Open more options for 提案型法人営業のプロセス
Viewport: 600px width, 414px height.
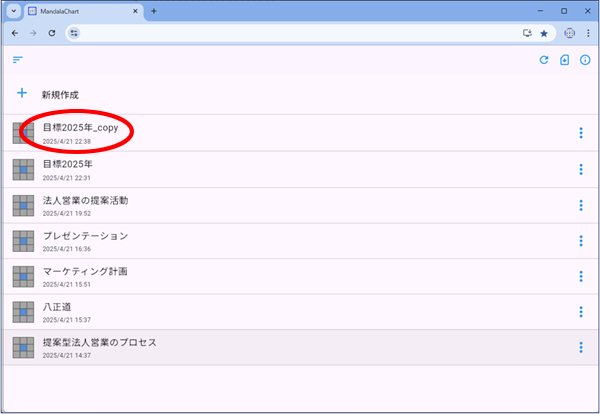[581, 347]
